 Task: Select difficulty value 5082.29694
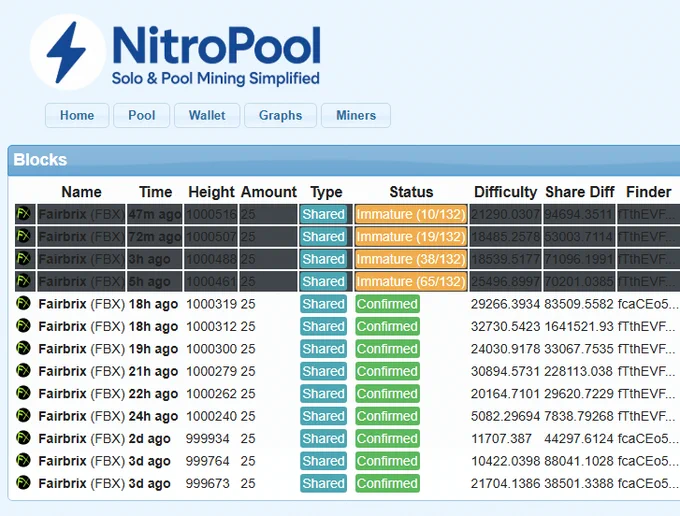505,417
